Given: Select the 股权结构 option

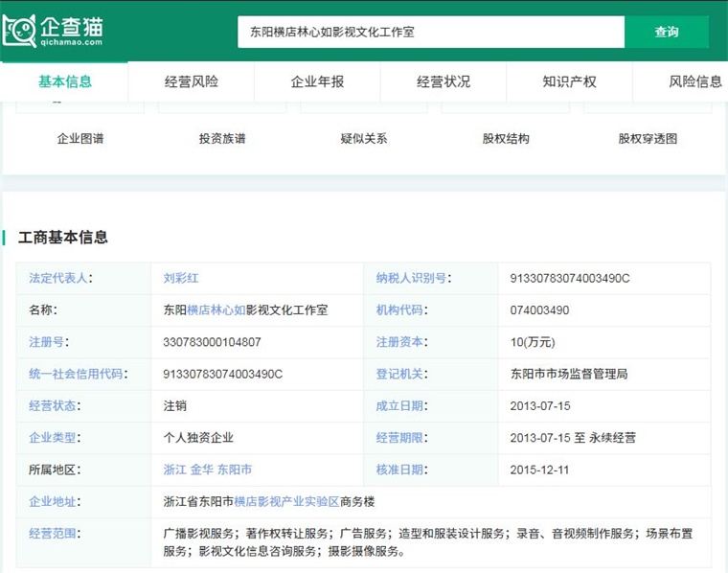Looking at the screenshot, I should pyautogui.click(x=506, y=138).
